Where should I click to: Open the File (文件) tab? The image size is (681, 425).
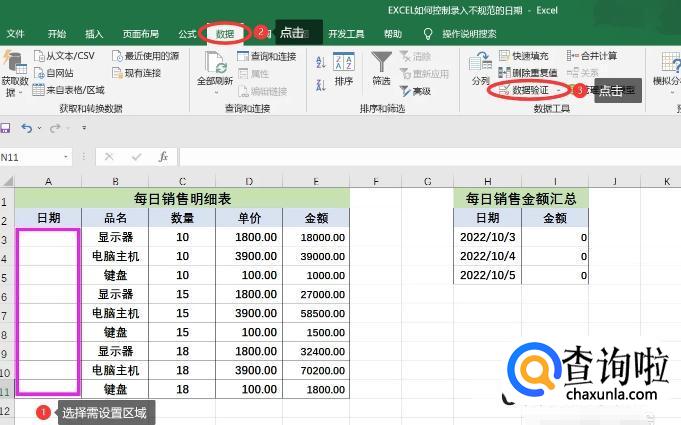pyautogui.click(x=15, y=34)
